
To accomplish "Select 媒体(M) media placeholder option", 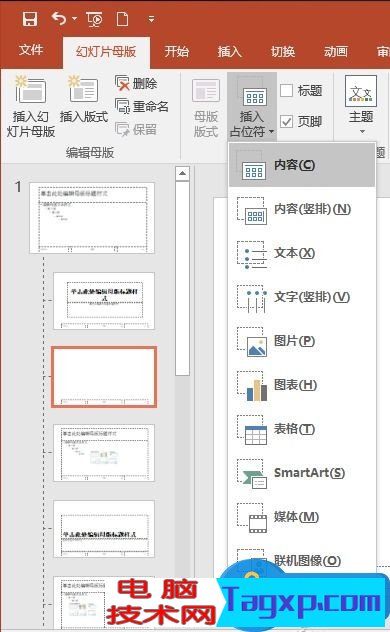I will 302,517.
